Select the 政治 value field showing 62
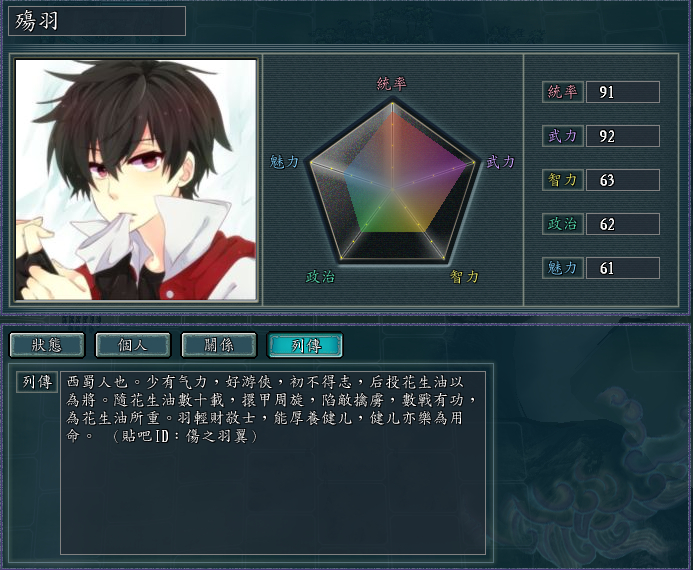This screenshot has height=570, width=693. [623, 224]
